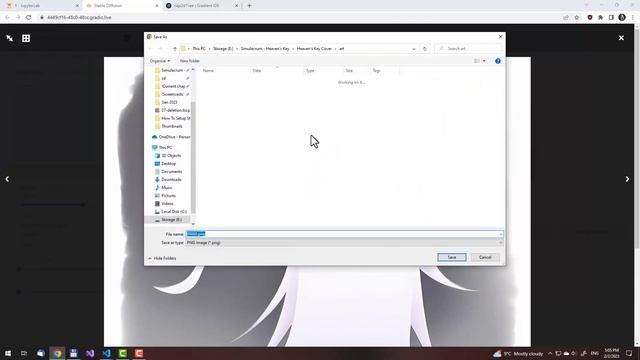The height and width of the screenshot is (360, 640).
Task: Open notification center on taskbar
Action: coord(629,353)
